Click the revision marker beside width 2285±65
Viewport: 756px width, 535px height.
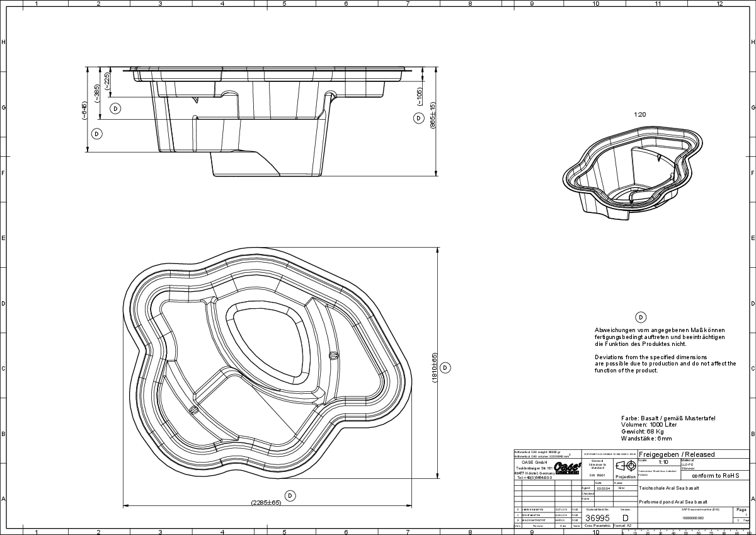click(290, 495)
